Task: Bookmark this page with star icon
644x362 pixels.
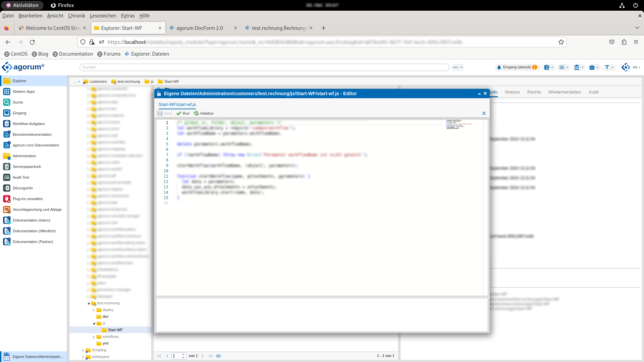Action: tap(561, 42)
